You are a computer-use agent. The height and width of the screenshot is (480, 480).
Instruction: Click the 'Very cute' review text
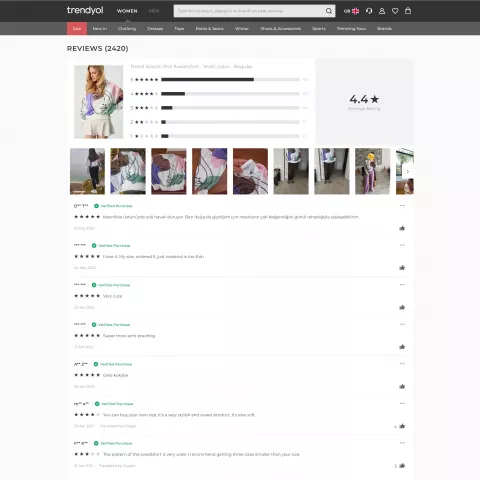click(x=113, y=296)
